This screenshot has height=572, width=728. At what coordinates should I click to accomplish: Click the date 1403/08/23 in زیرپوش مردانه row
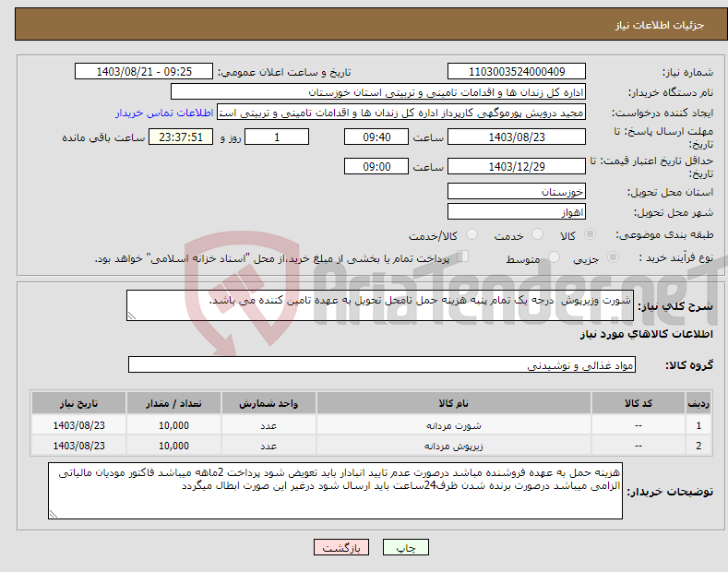pyautogui.click(x=79, y=446)
